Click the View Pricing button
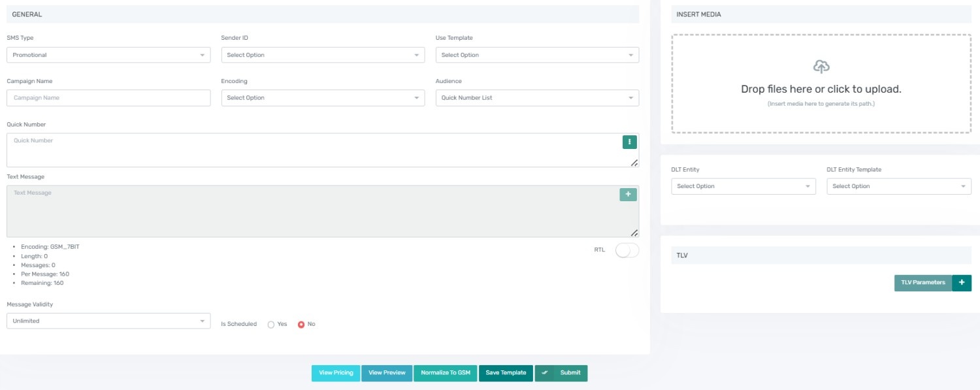Screen dimensions: 980x390 (335, 373)
